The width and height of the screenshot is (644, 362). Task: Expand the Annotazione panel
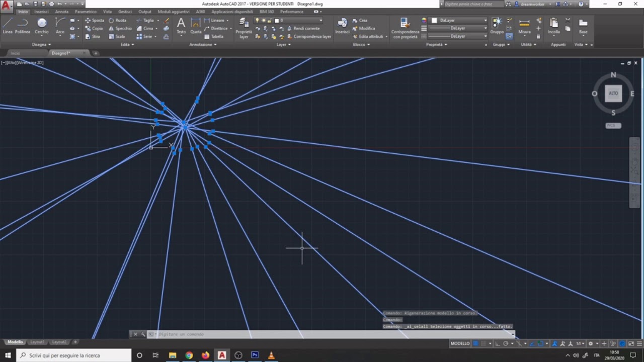click(203, 44)
